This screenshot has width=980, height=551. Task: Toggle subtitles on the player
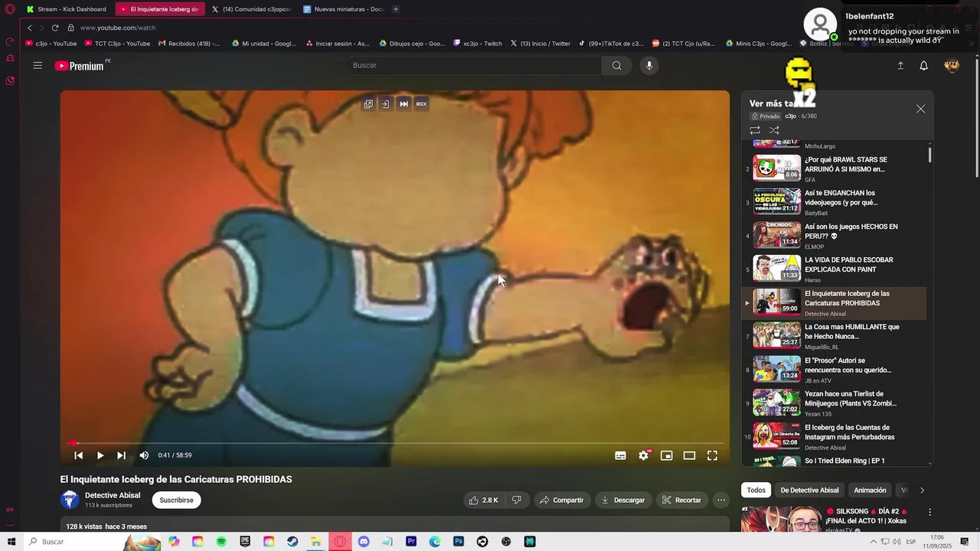pyautogui.click(x=620, y=455)
